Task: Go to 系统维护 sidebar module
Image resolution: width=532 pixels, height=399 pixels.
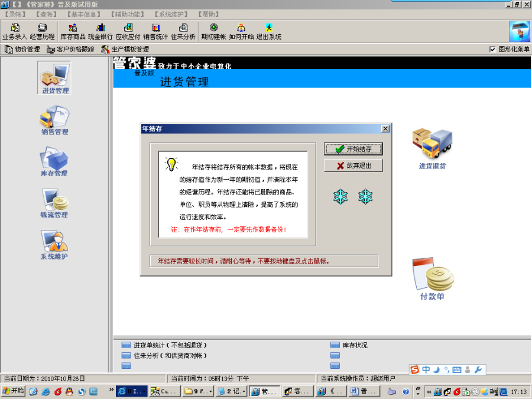Action: pos(54,244)
